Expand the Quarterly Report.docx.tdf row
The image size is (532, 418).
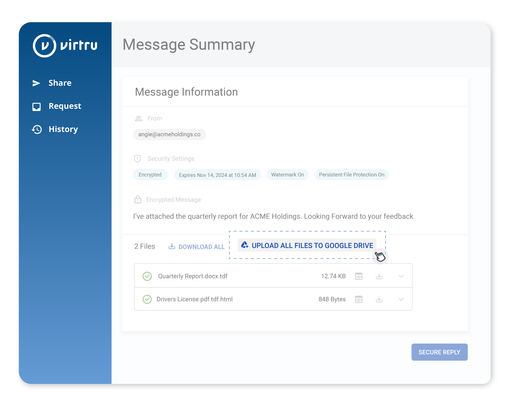pyautogui.click(x=401, y=276)
